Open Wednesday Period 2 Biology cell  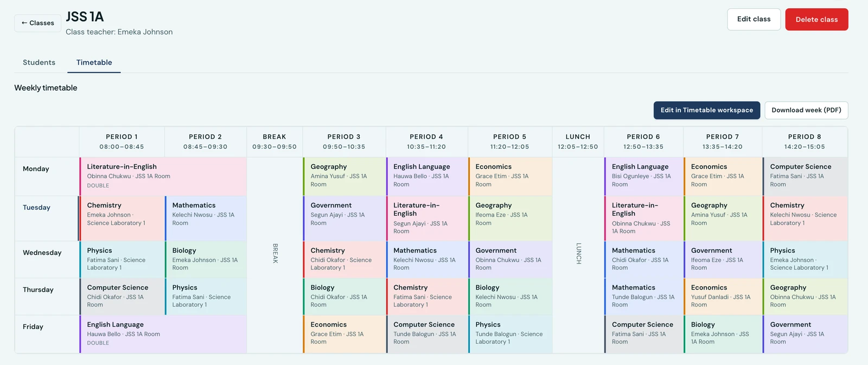(x=206, y=260)
